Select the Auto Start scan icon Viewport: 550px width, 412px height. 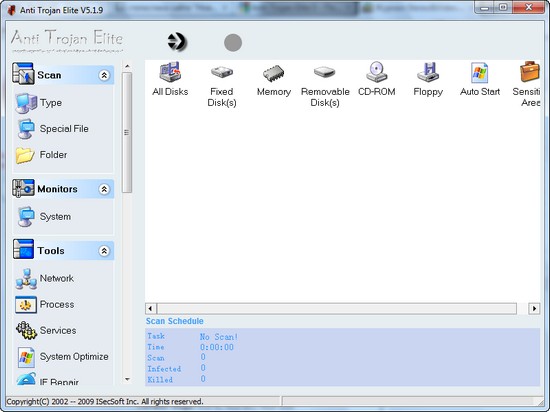click(x=479, y=79)
